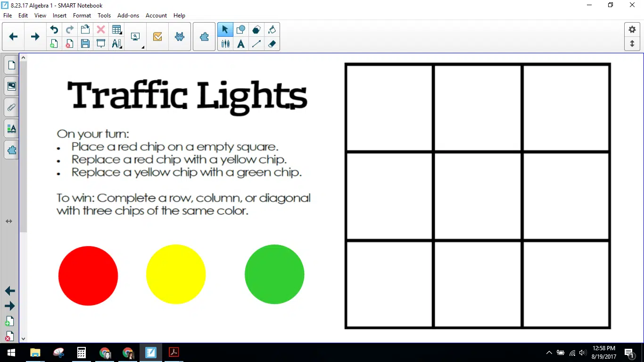Image resolution: width=644 pixels, height=362 pixels.
Task: Save the notebook file with the floppy icon
Action: click(85, 44)
